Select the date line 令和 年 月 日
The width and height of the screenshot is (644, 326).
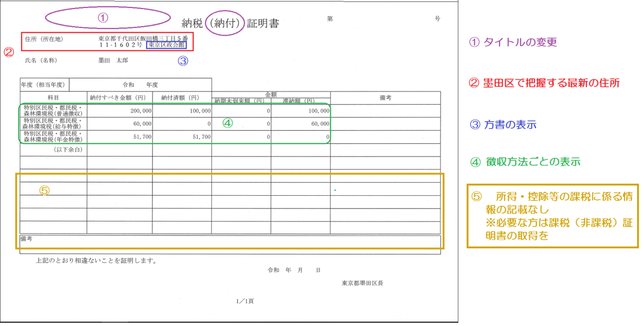[x=294, y=270]
